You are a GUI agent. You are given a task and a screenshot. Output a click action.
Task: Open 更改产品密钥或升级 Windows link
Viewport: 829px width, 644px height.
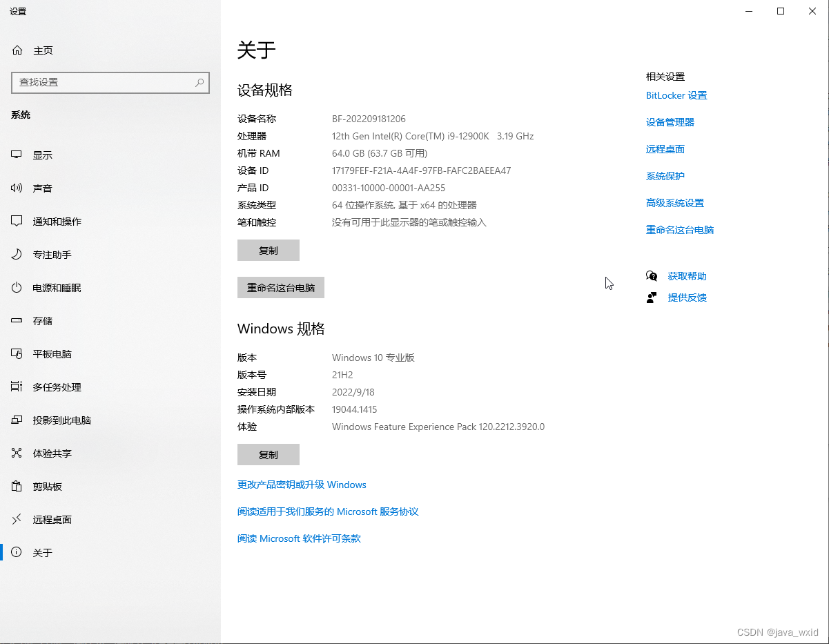point(302,485)
